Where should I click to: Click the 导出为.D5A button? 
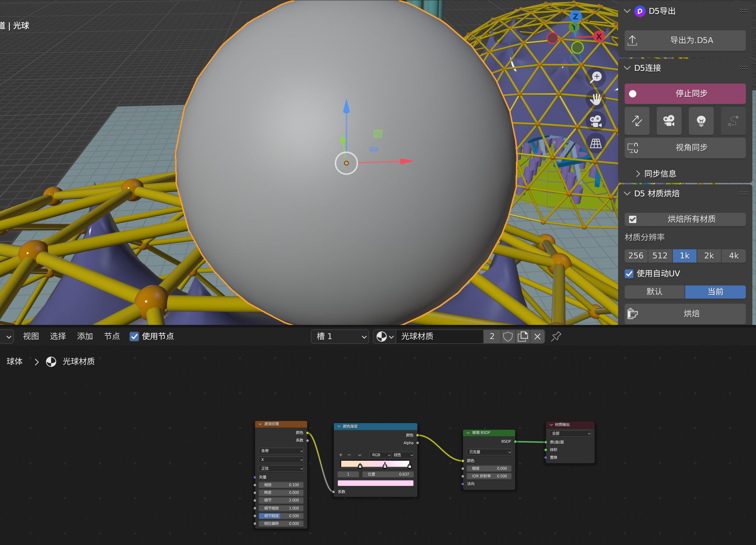(685, 41)
